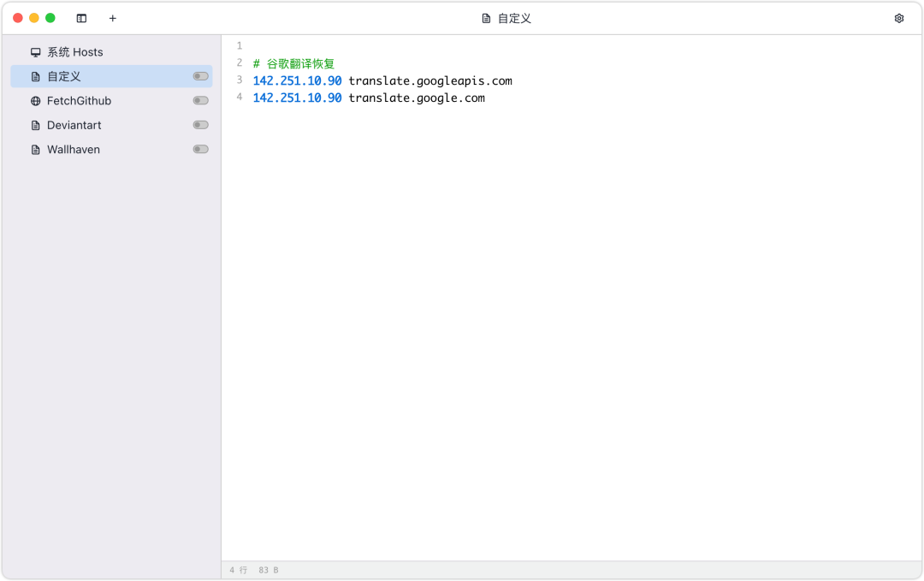Click the globe icon beside FetchGithub
Screen dimensions: 924x581
click(x=35, y=101)
